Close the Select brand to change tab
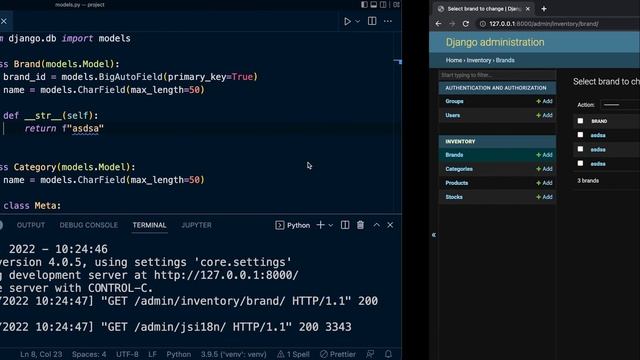 coord(527,9)
